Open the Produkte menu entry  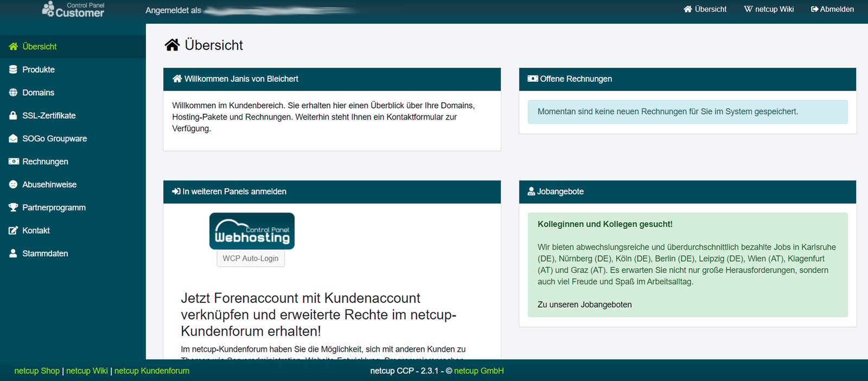coord(73,69)
